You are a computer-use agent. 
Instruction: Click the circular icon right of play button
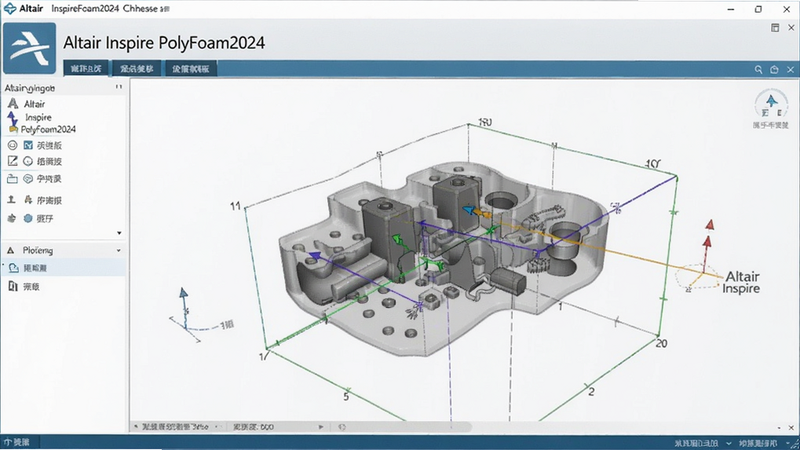click(342, 427)
